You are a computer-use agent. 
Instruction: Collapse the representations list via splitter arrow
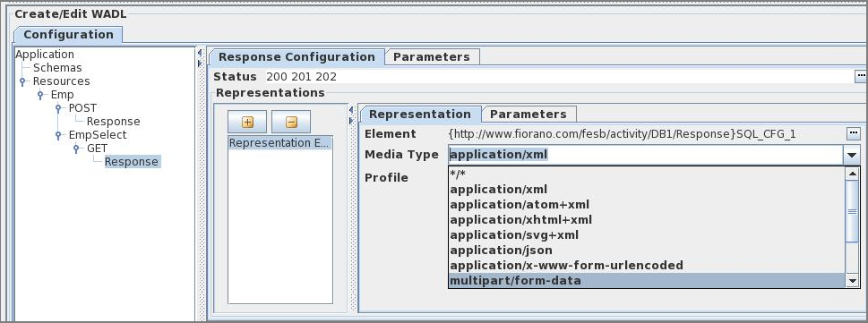[x=351, y=110]
